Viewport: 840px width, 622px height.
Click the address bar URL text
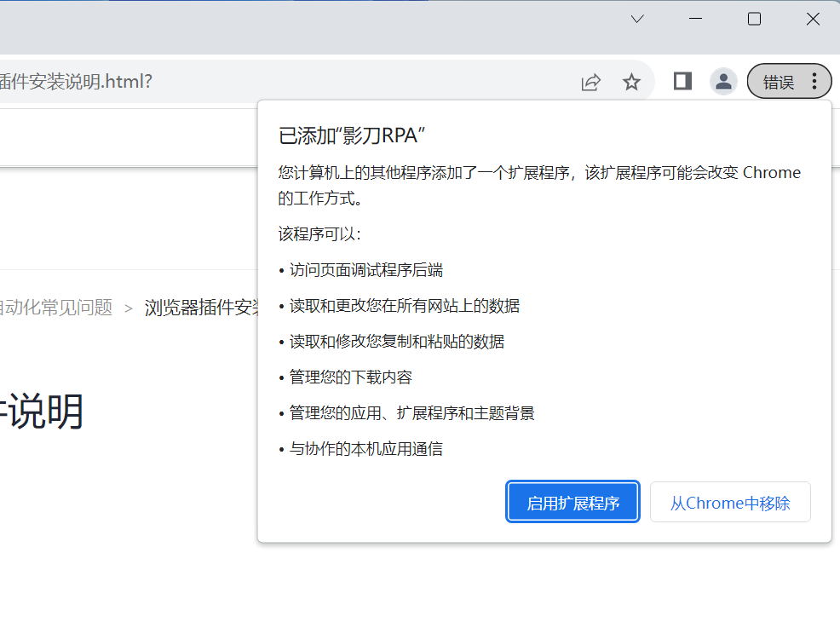76,82
